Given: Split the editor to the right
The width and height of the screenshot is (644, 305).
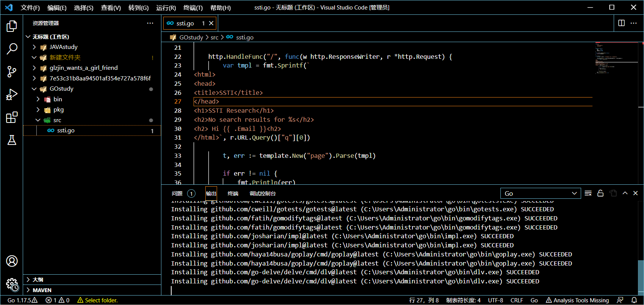Looking at the screenshot, I should coord(621,23).
